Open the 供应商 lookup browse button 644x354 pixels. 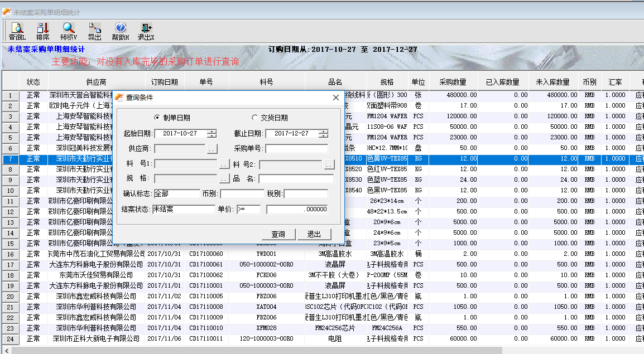(x=212, y=149)
